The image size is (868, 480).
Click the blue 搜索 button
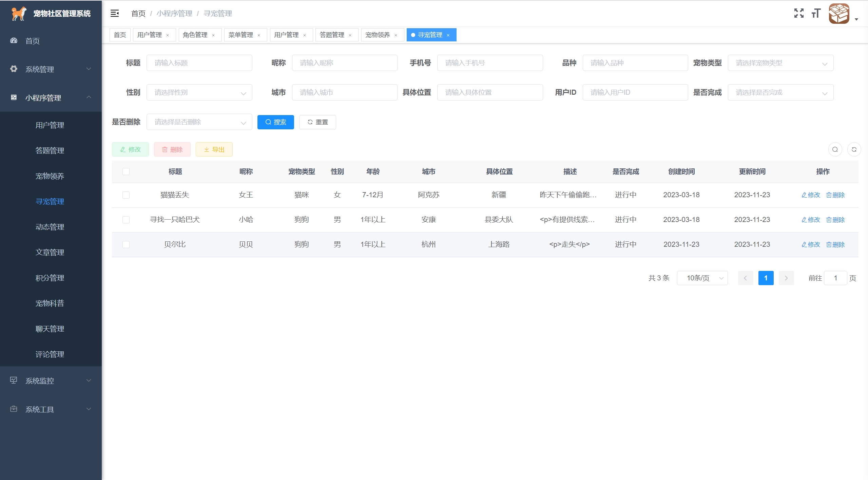(275, 122)
